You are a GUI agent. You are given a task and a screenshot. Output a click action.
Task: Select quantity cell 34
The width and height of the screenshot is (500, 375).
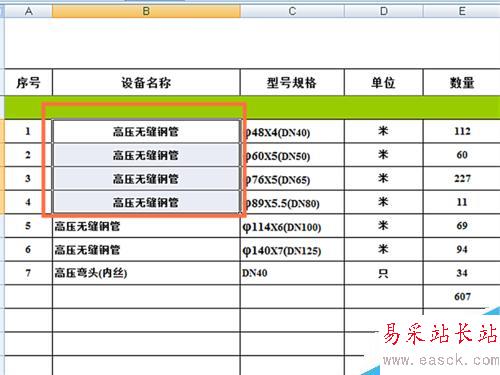coord(462,273)
